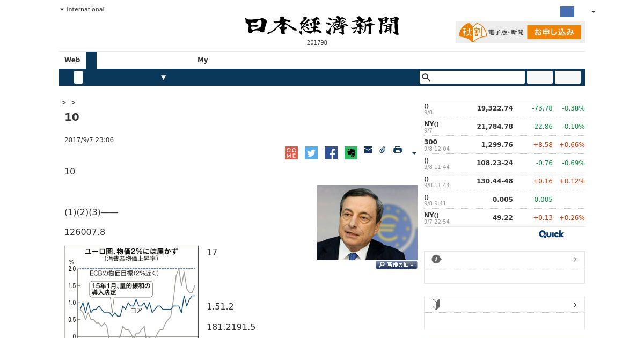This screenshot has height=338, width=644.
Task: Open the autumn discount subscription banner
Action: 521,32
